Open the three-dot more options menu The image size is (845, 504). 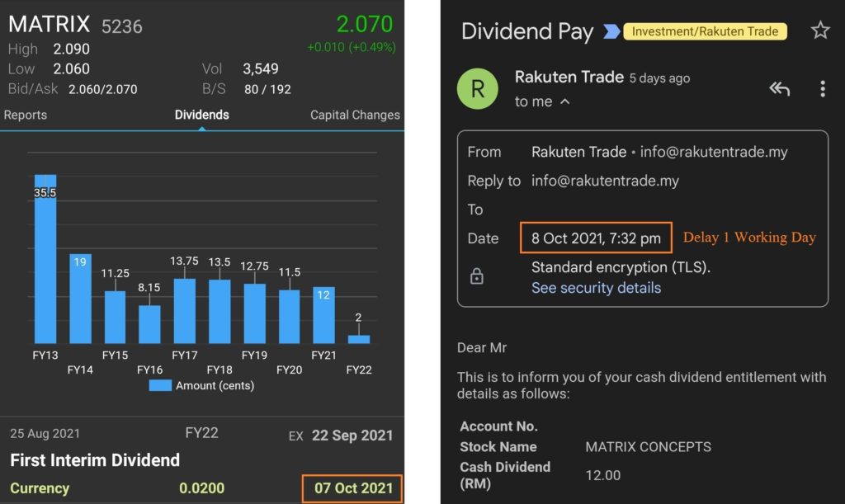point(823,89)
